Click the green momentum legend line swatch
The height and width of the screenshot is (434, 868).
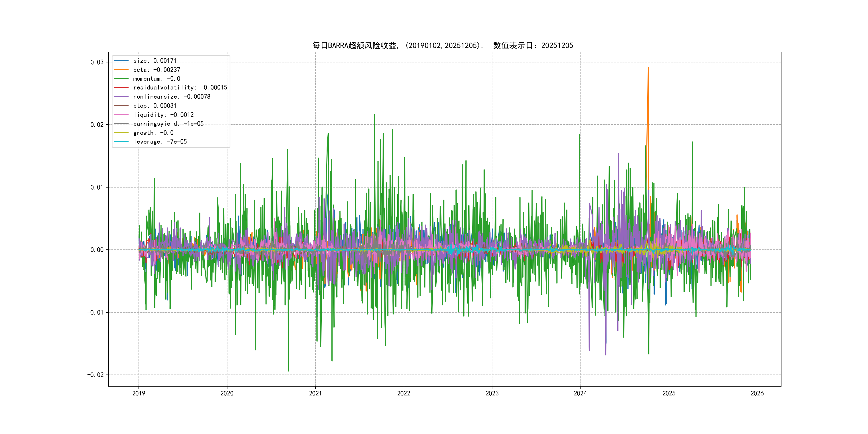click(x=121, y=78)
